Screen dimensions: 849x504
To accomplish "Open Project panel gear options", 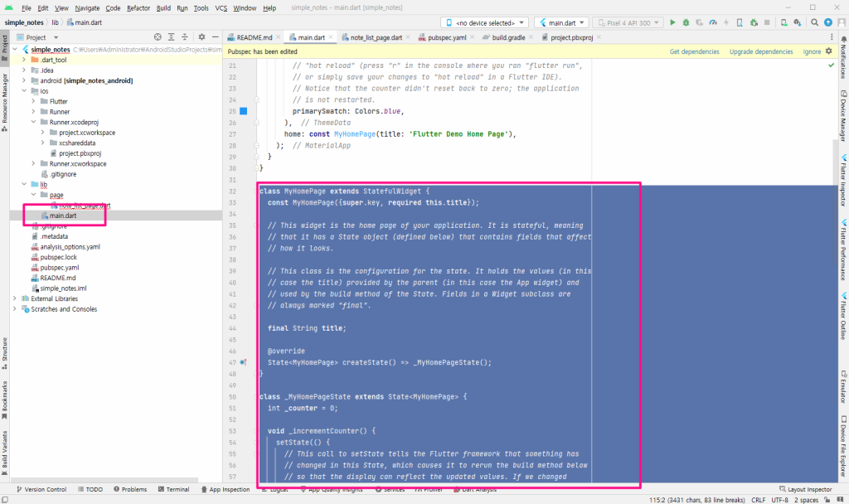I will pyautogui.click(x=201, y=37).
